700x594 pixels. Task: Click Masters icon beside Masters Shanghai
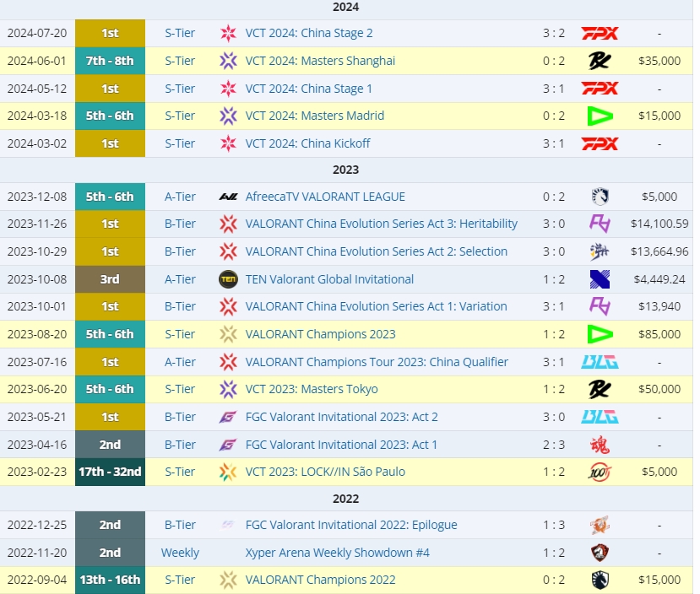[228, 61]
